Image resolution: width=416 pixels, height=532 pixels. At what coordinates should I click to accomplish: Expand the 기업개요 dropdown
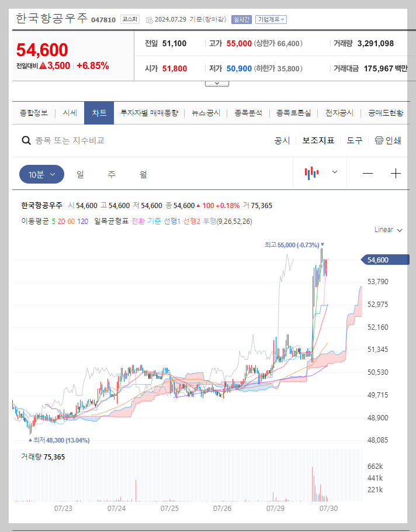click(x=270, y=19)
